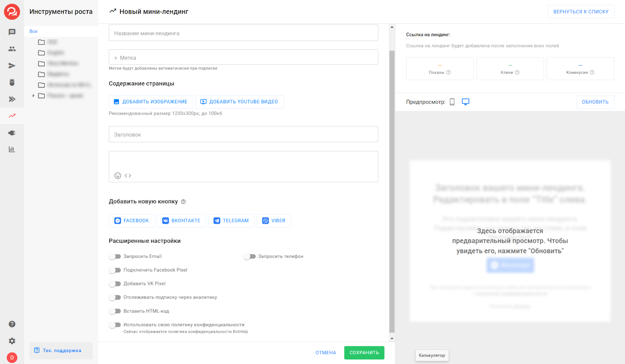The height and width of the screenshot is (364, 625).
Task: Open the broadcasts paper plane icon
Action: [12, 66]
